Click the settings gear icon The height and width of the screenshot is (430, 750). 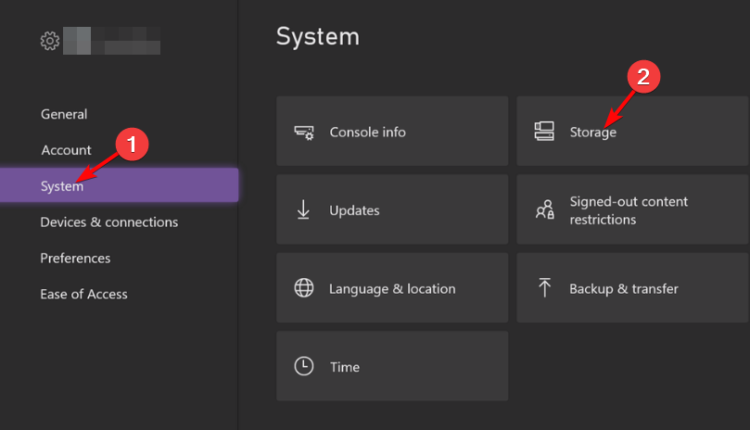pos(50,41)
